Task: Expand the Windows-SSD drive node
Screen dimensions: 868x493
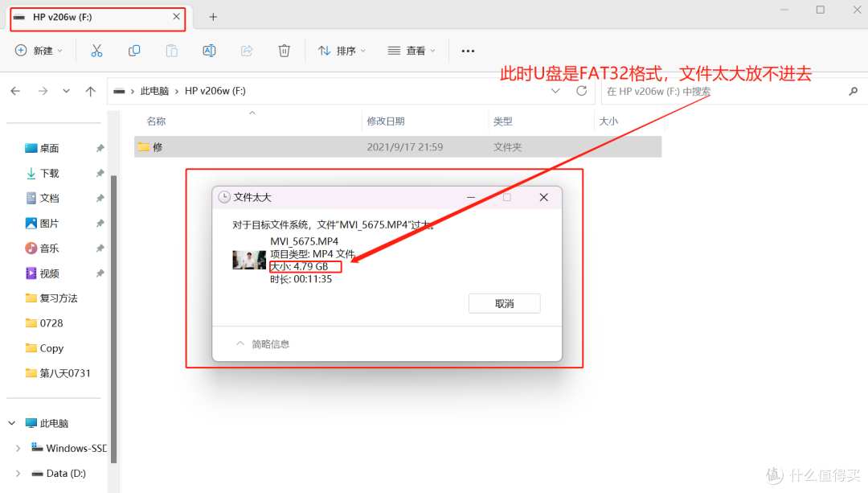Action: point(18,448)
